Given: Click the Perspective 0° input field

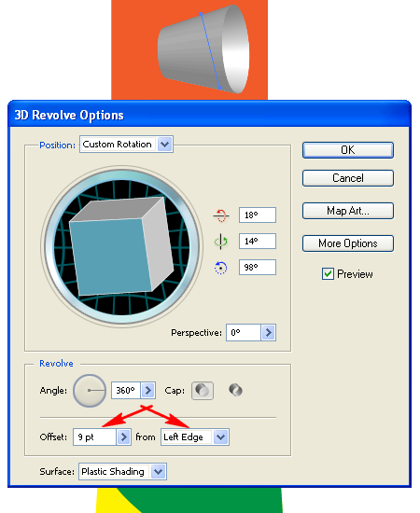Looking at the screenshot, I should click(244, 333).
